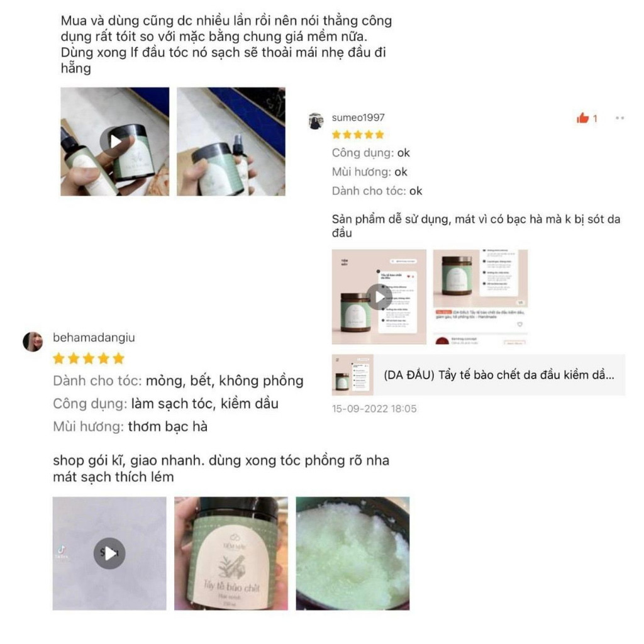Play behamadangiu's TikTok review video
Viewport: 644px width, 644px height.
coord(109,553)
